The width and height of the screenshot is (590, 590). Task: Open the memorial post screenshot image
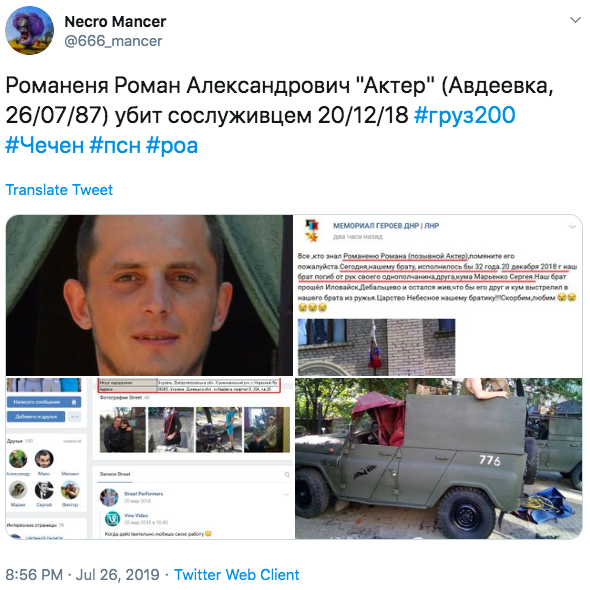(x=438, y=295)
